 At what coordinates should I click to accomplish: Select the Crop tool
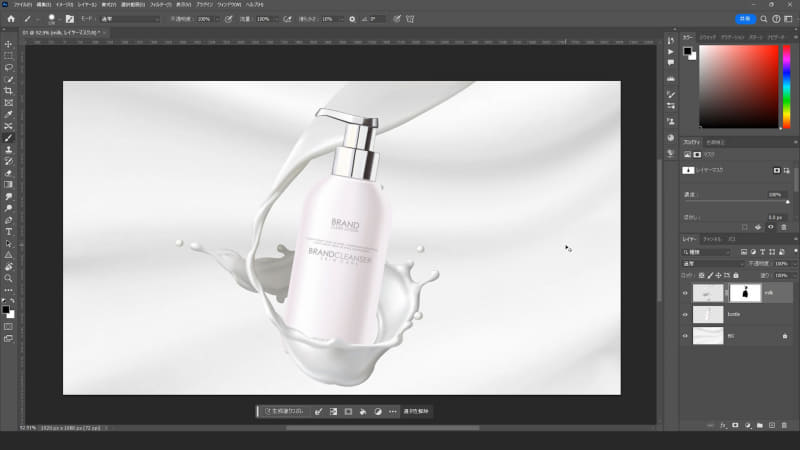[9, 91]
